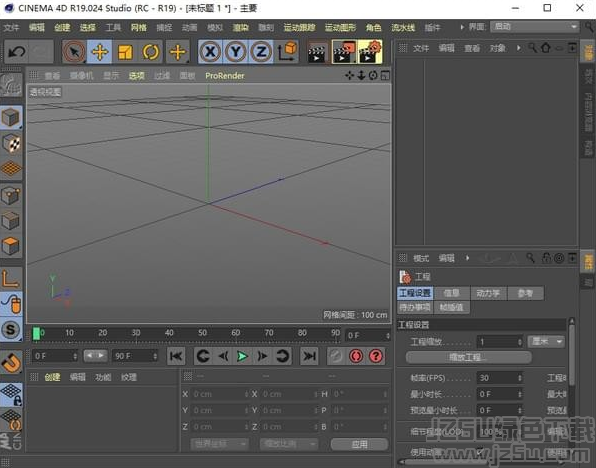The image size is (596, 468).
Task: Open the 世界坐标 coordinate dropdown
Action: tap(219, 444)
